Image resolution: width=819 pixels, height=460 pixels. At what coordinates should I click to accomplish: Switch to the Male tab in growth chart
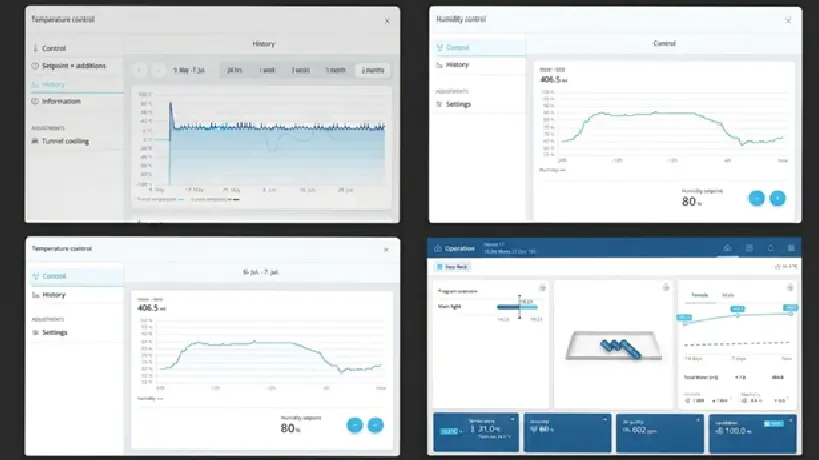pyautogui.click(x=728, y=295)
